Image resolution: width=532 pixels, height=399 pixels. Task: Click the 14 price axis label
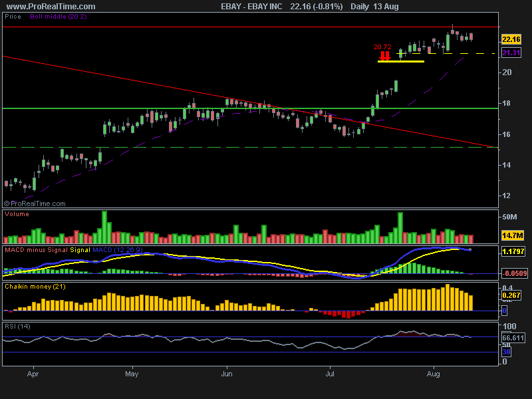506,165
